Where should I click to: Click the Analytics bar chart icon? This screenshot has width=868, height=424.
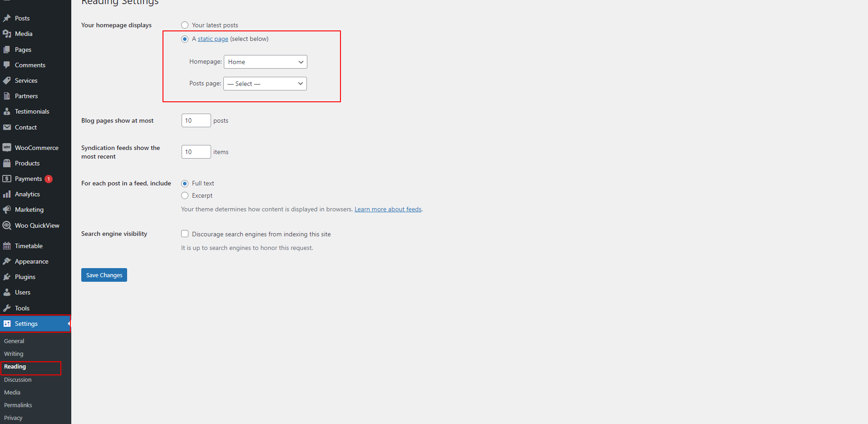[7, 194]
